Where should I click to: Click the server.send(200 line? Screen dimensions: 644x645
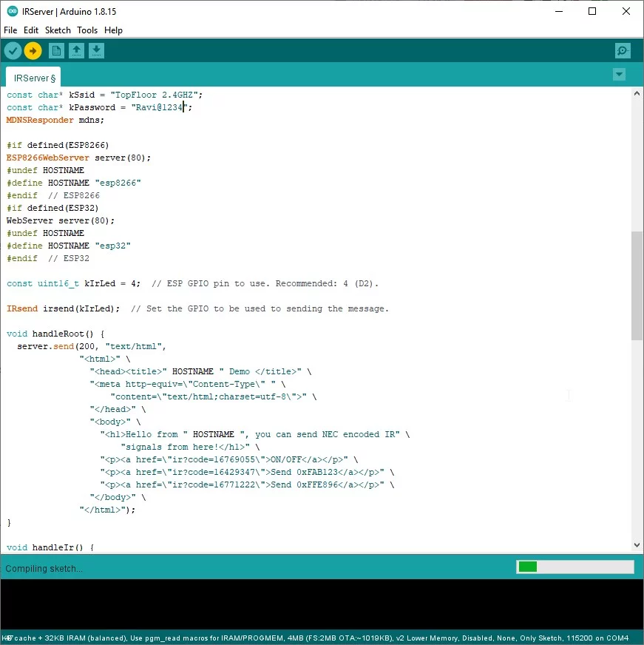click(x=91, y=346)
